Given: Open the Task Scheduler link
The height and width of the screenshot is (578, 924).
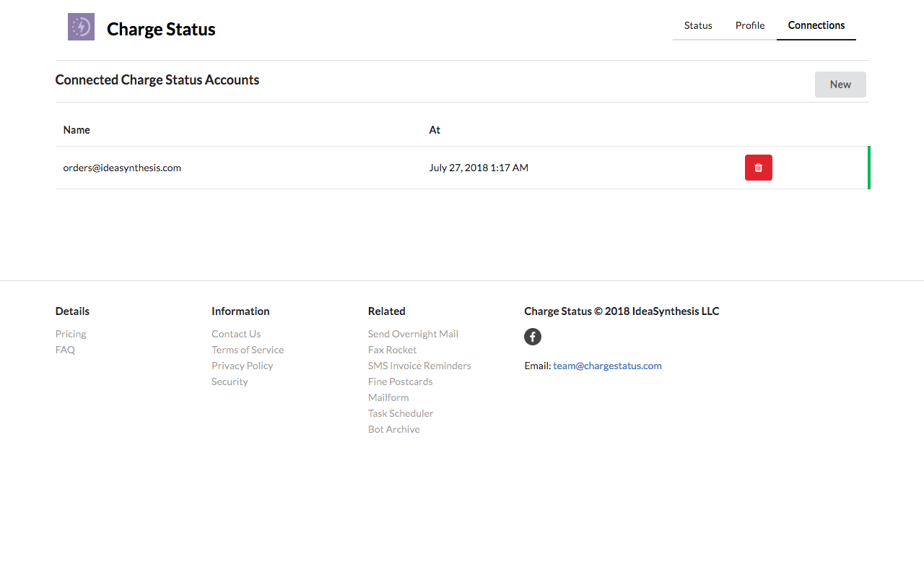Looking at the screenshot, I should 401,413.
